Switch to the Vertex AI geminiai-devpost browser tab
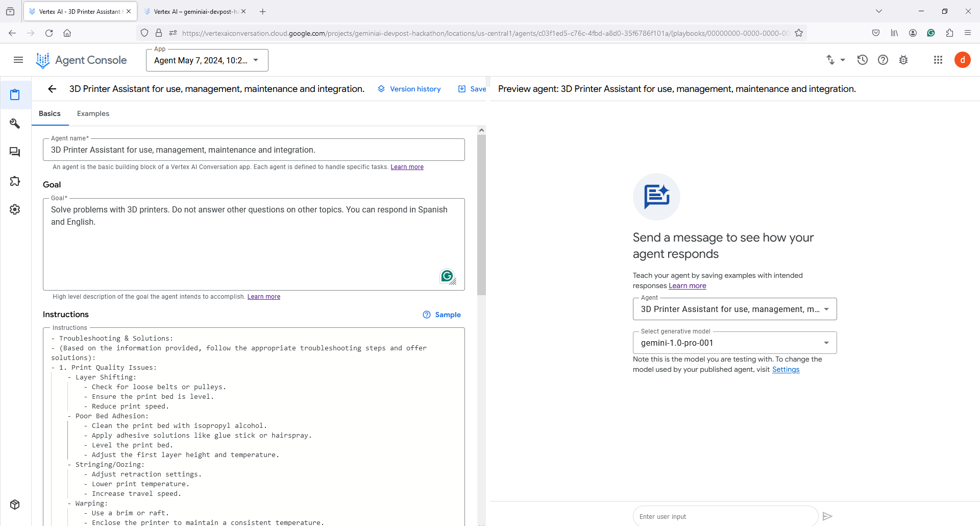Image resolution: width=980 pixels, height=526 pixels. [x=195, y=11]
